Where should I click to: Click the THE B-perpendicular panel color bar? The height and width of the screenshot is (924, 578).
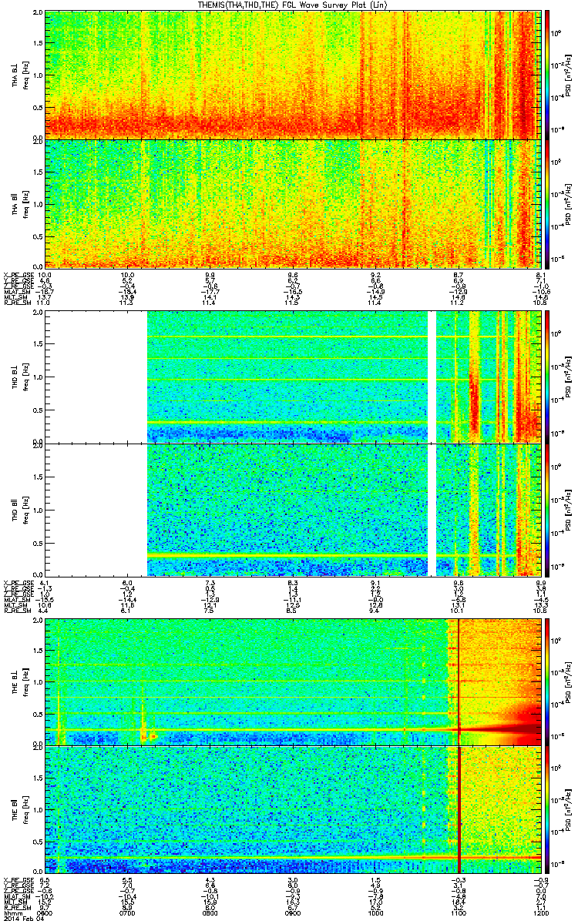click(547, 681)
